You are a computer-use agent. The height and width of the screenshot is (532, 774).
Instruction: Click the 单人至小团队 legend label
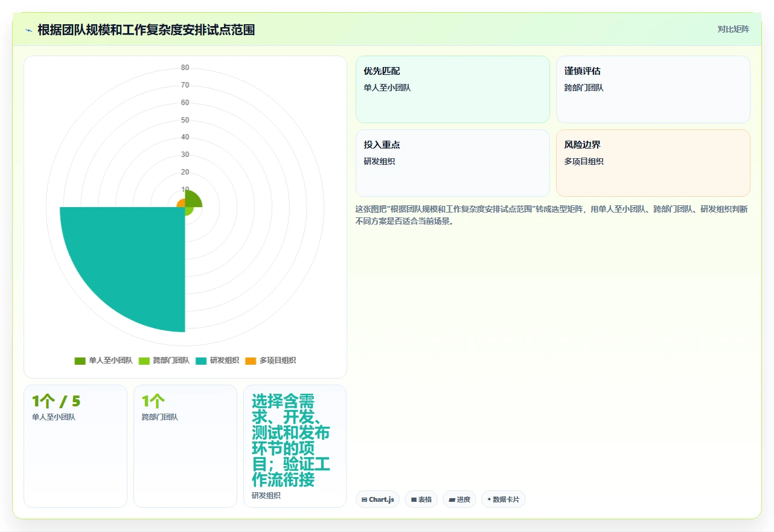pyautogui.click(x=110, y=361)
